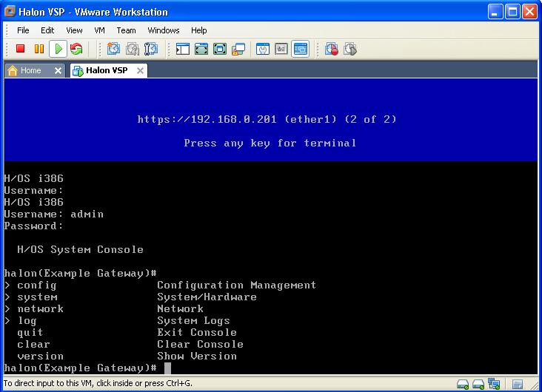Maximize the VMware Workstation window
Screen dimensions: 542x392
point(512,12)
